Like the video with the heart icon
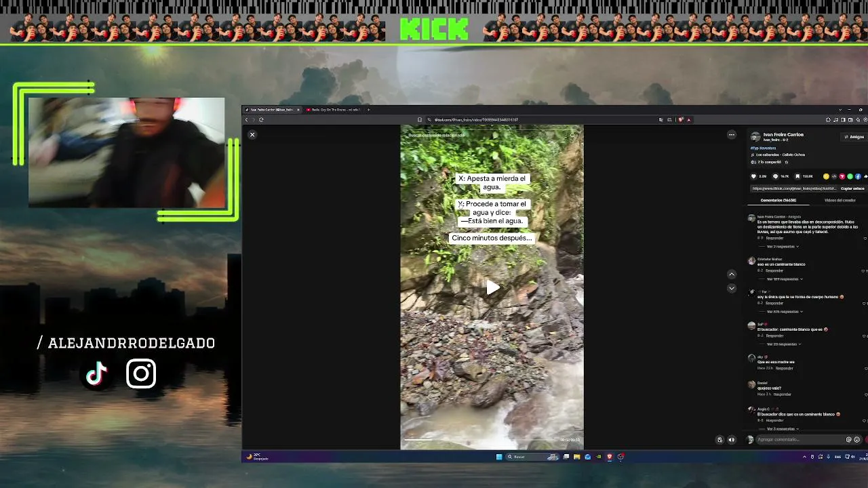The width and height of the screenshot is (868, 488). tap(753, 176)
